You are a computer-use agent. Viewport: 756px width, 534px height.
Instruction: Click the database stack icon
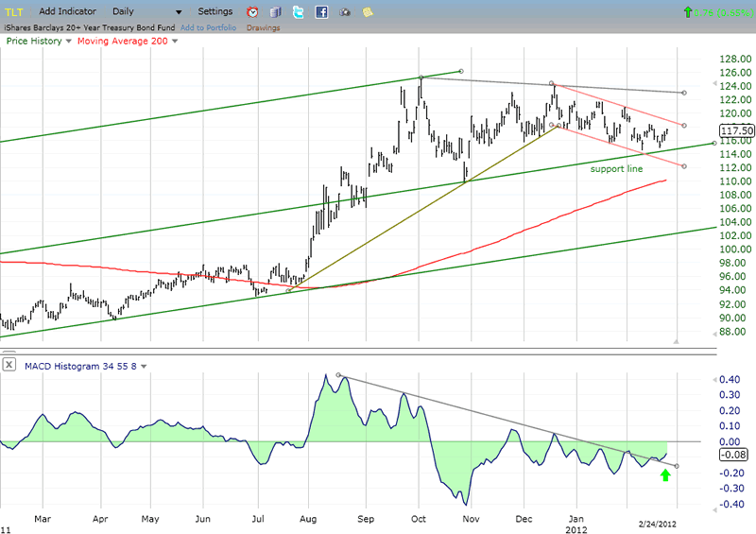pyautogui.click(x=276, y=12)
